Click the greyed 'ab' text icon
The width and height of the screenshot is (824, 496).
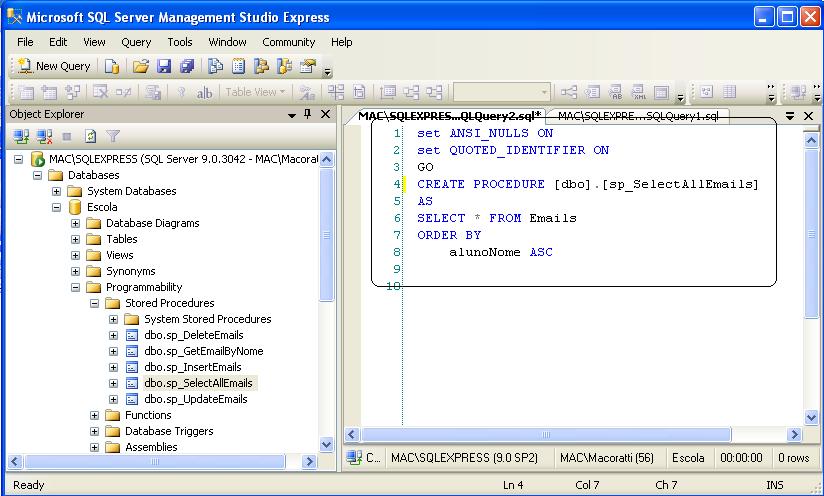click(x=204, y=93)
